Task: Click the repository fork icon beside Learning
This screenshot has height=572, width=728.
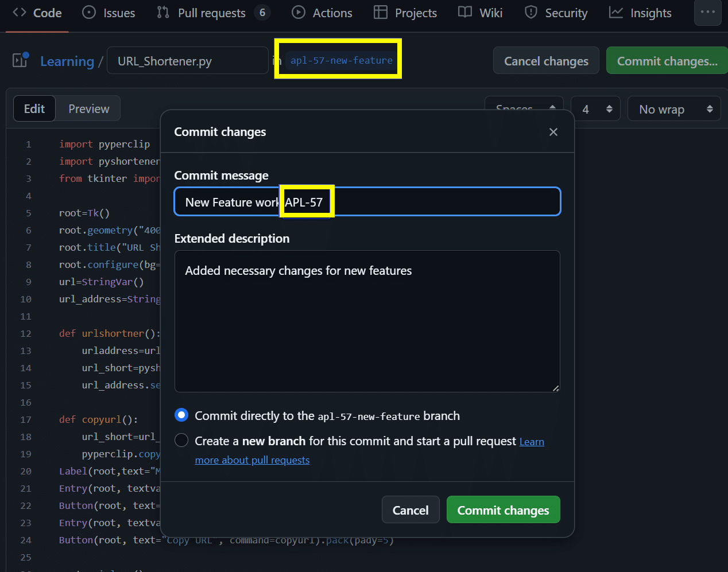Action: pyautogui.click(x=20, y=60)
